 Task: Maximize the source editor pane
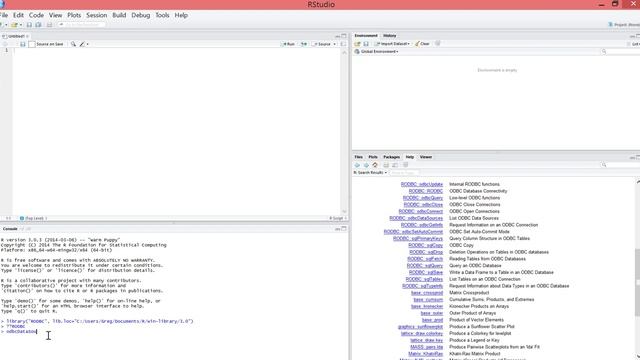[x=344, y=36]
